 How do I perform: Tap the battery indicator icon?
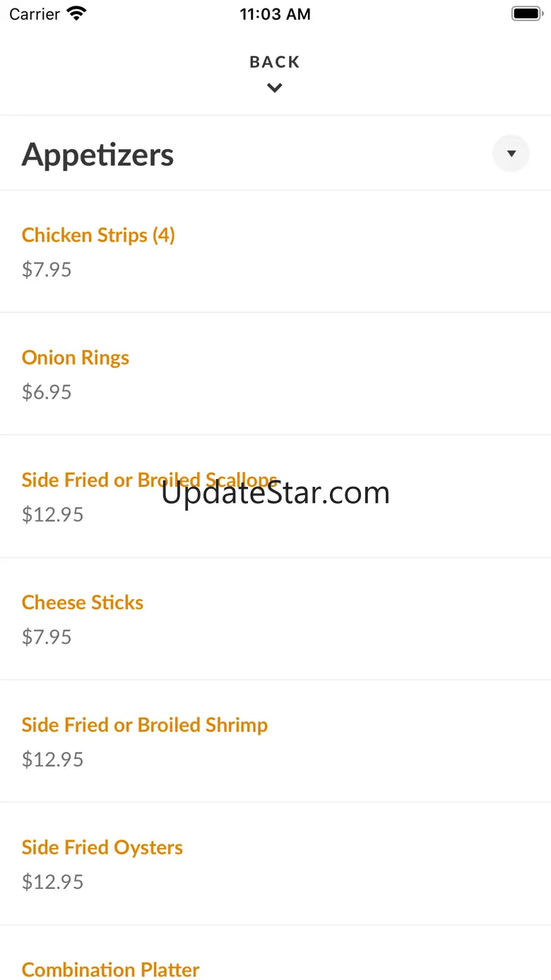[x=526, y=13]
